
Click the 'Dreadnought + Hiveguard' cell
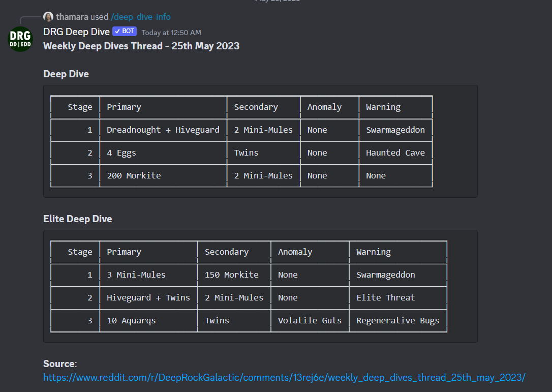point(163,130)
